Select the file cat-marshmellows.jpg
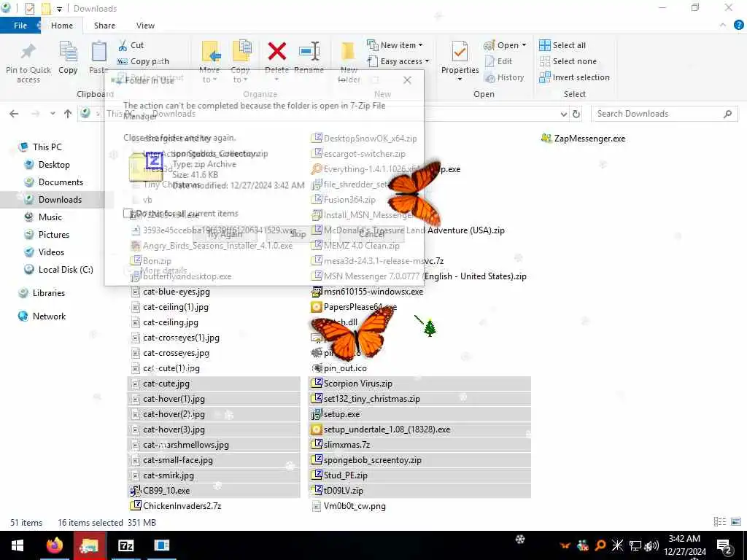The height and width of the screenshot is (560, 747). (186, 446)
